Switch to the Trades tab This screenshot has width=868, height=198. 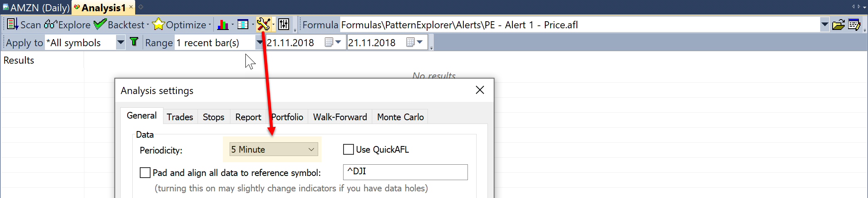click(x=180, y=117)
